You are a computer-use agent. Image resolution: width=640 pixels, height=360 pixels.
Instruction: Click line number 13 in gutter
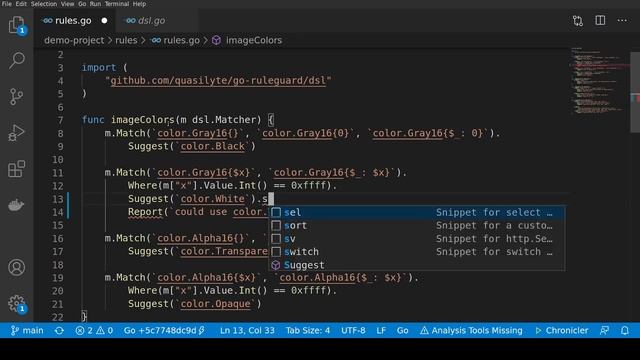(58, 199)
